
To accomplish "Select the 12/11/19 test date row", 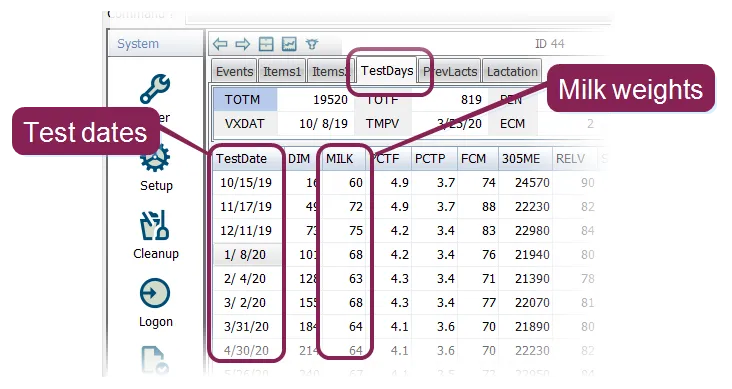I will pyautogui.click(x=246, y=231).
